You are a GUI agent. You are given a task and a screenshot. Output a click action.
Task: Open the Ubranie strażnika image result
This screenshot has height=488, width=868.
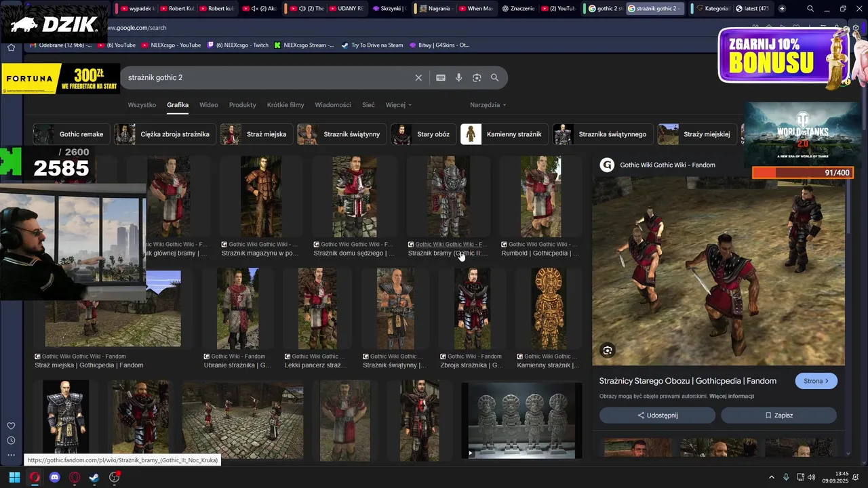coord(237,308)
